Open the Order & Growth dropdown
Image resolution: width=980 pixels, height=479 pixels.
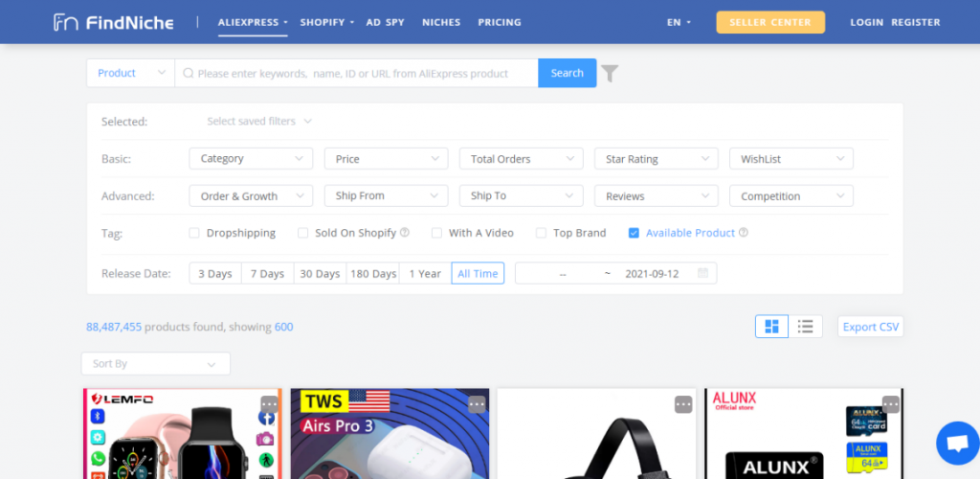click(252, 195)
